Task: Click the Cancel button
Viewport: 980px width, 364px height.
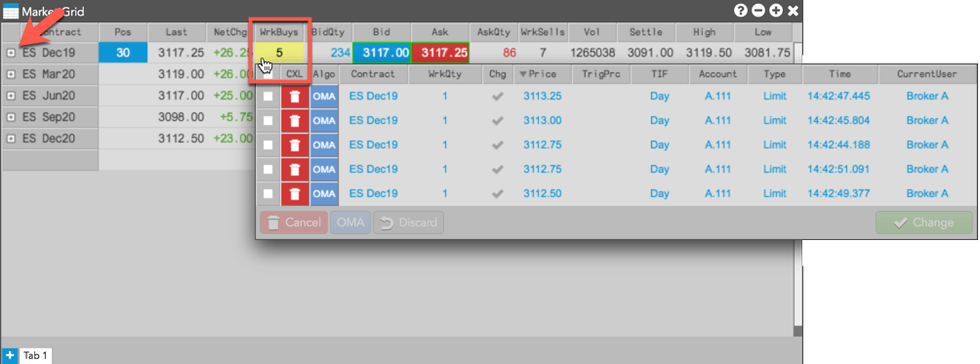Action: point(294,222)
